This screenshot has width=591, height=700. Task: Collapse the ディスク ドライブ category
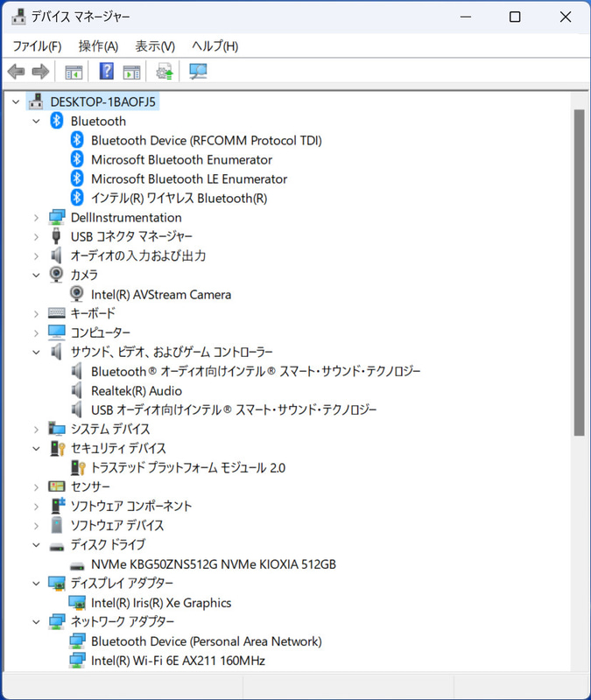(x=36, y=545)
